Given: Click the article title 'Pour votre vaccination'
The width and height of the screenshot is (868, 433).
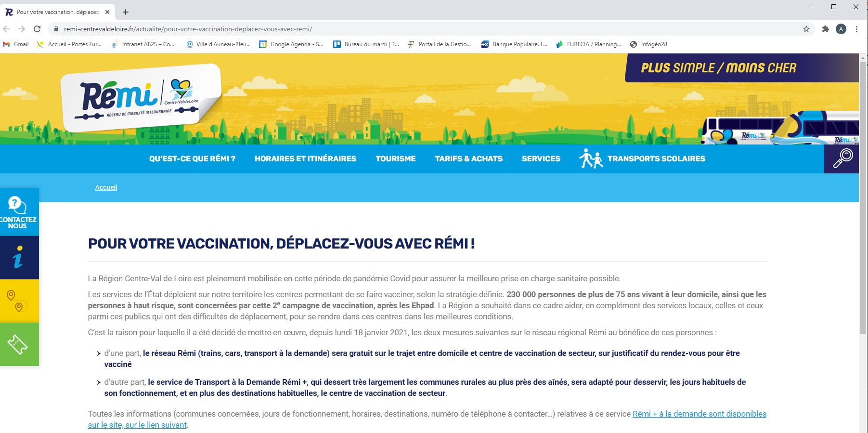Looking at the screenshot, I should (281, 244).
